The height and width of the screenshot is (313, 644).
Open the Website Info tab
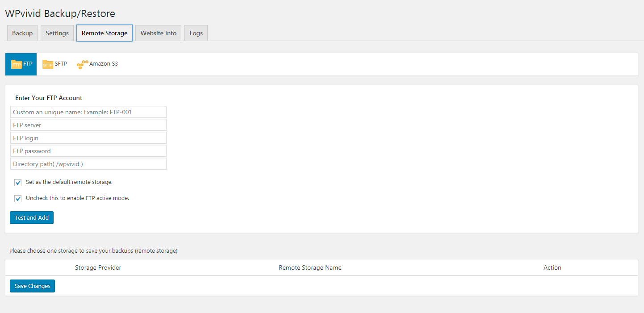[158, 33]
